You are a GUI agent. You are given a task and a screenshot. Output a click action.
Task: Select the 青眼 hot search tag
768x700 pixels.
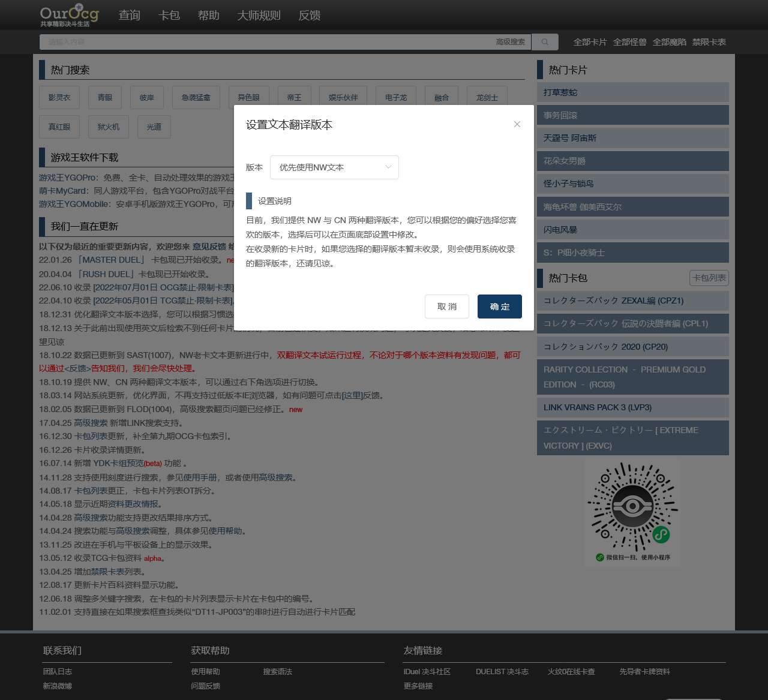(x=104, y=97)
